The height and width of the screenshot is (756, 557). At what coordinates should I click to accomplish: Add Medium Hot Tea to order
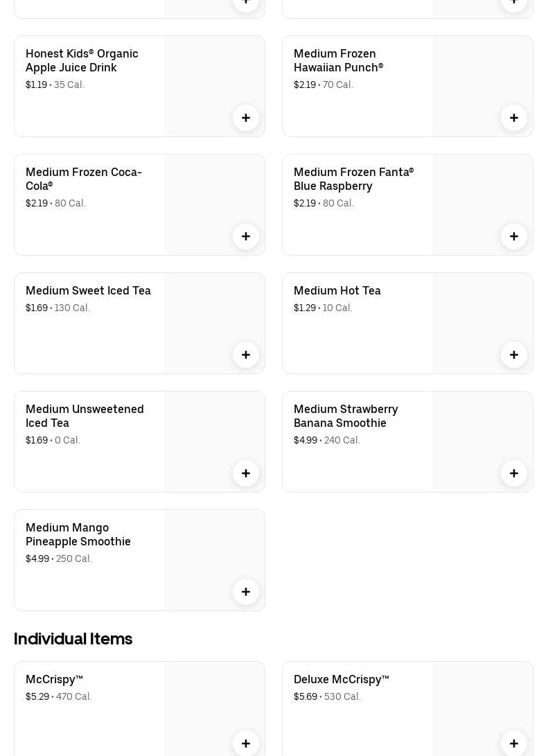point(514,355)
